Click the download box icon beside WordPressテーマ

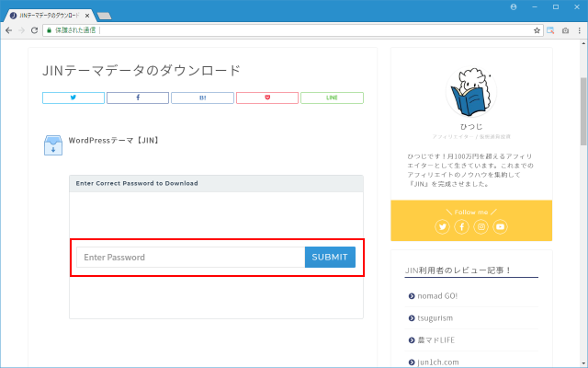53,145
